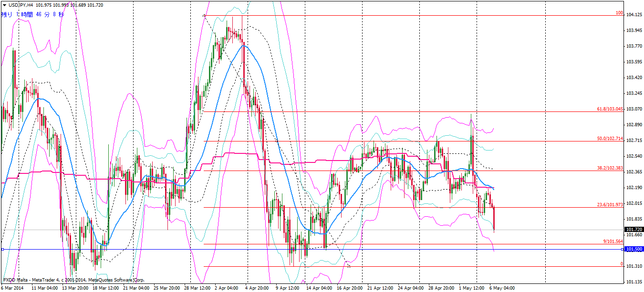Select the Fibonacci 61.8/103.045 level label
Screen dimensions: 644x292
point(610,109)
